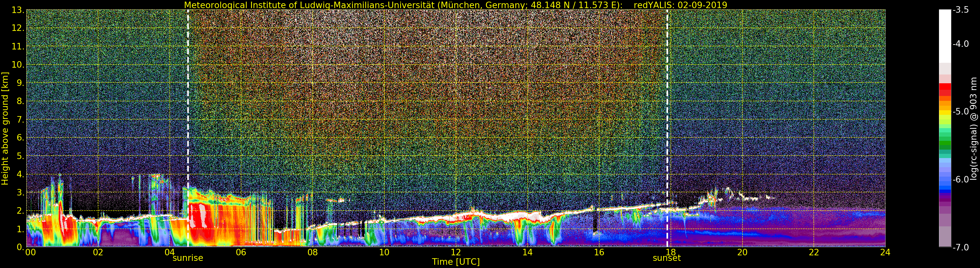The width and height of the screenshot is (980, 268).
Task: Click the time axis tick '06'
Action: click(241, 252)
